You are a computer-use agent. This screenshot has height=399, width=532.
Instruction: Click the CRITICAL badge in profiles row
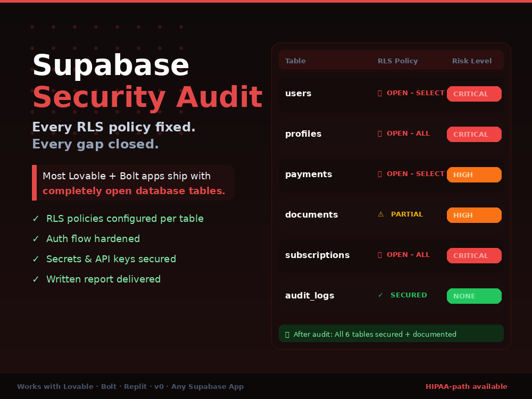pyautogui.click(x=474, y=135)
